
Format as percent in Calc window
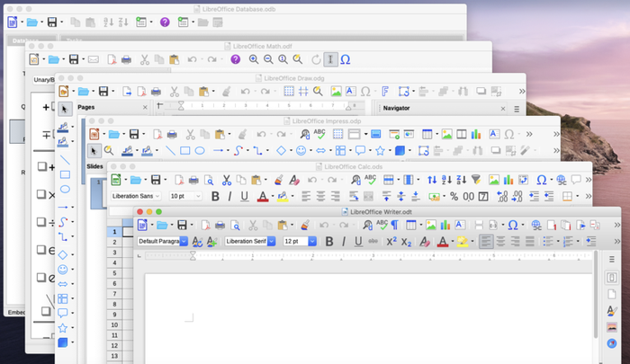(454, 196)
